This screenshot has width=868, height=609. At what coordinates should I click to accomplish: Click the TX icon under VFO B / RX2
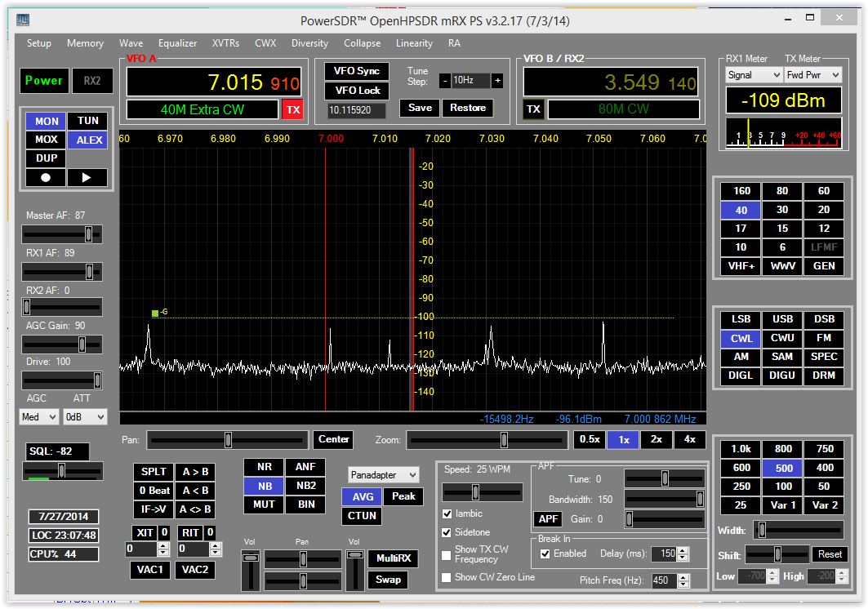click(x=533, y=109)
